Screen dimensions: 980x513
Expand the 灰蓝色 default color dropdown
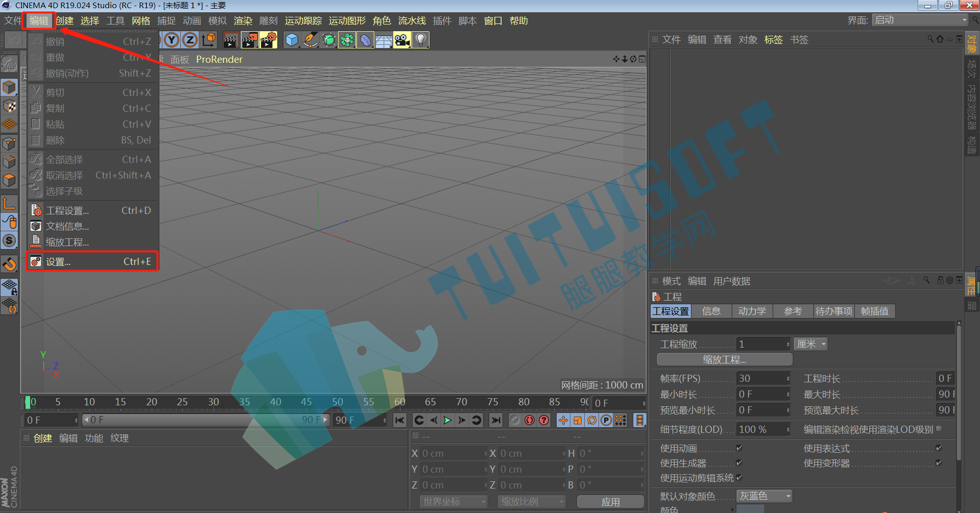pos(764,496)
